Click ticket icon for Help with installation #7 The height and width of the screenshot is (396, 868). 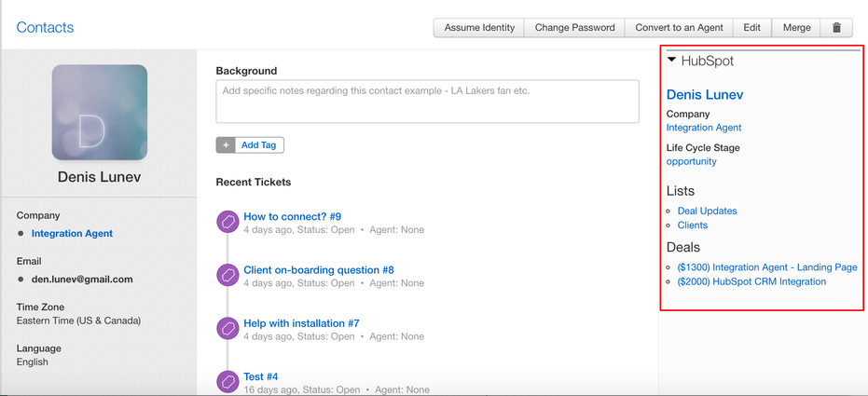(x=227, y=329)
